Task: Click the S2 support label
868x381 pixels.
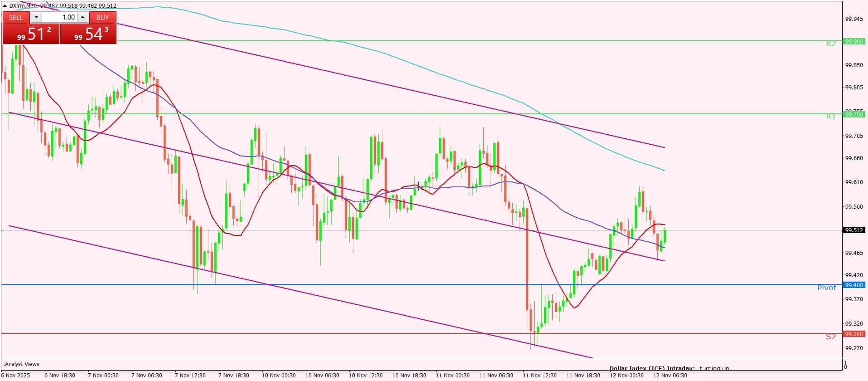Action: [x=831, y=337]
